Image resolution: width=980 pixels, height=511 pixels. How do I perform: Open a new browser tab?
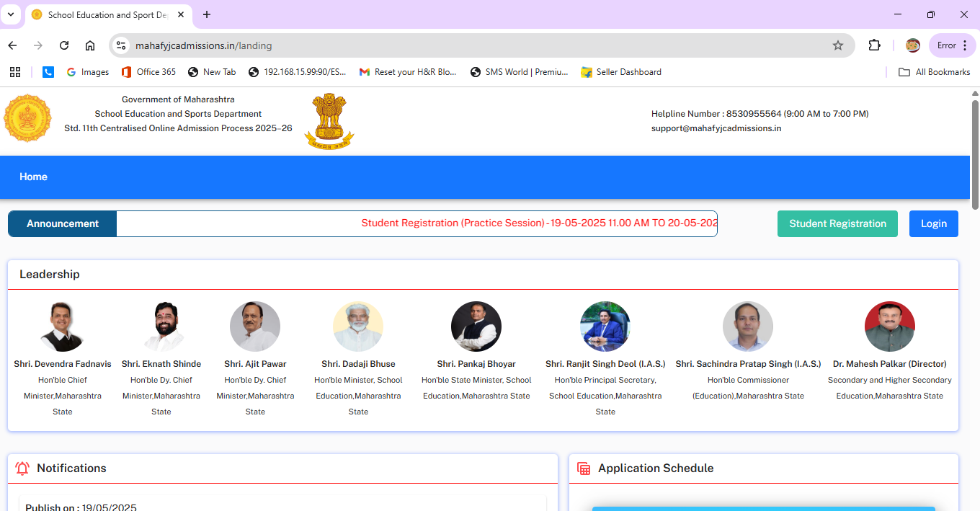207,14
